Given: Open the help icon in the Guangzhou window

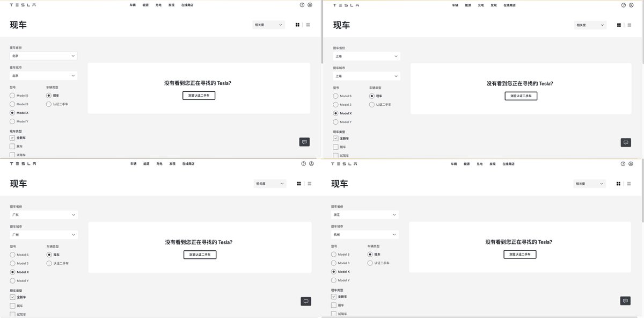Looking at the screenshot, I should (303, 163).
